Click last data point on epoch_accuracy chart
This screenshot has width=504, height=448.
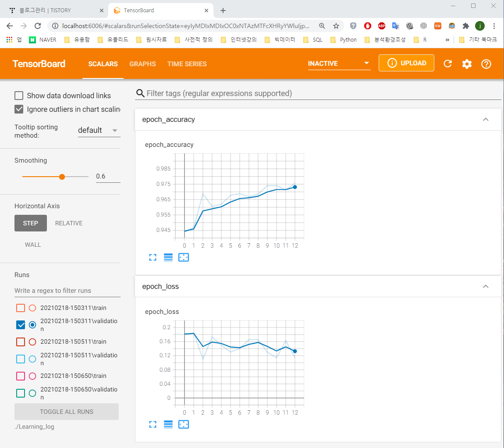(295, 187)
